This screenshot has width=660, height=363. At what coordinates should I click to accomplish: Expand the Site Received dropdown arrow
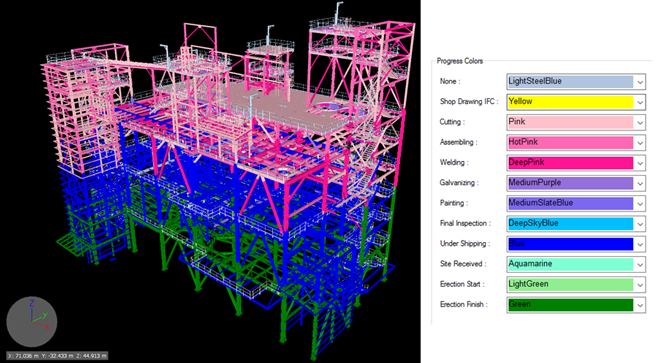640,264
